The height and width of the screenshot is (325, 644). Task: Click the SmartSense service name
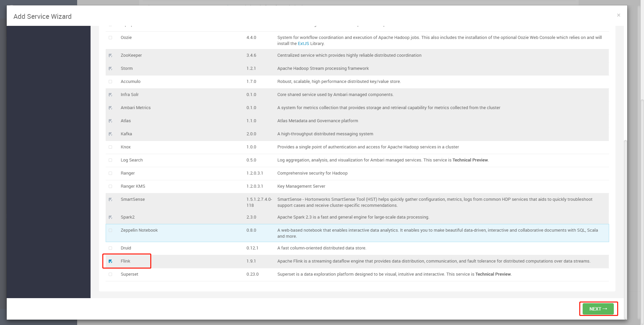coord(133,199)
